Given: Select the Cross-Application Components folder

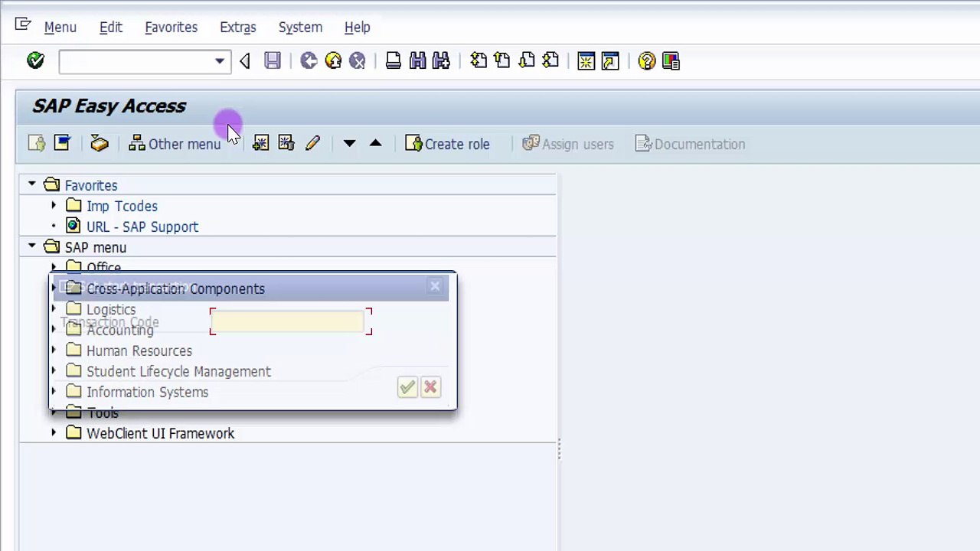Looking at the screenshot, I should pos(175,289).
